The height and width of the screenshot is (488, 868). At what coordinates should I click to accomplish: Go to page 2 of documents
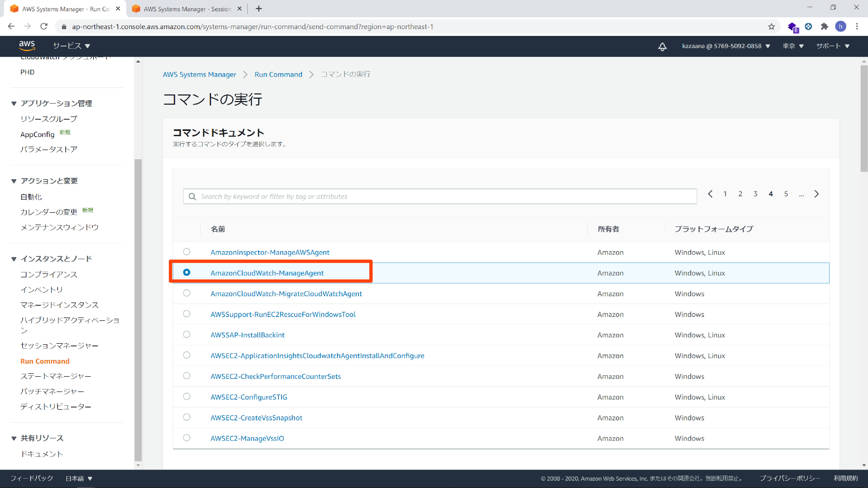(740, 194)
